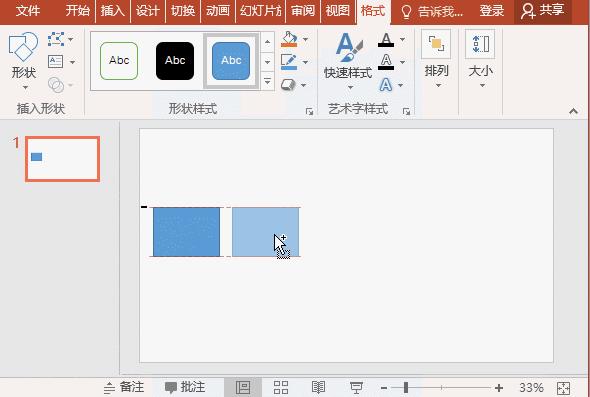Switch to the Slide Show tab
Viewport: 590px width, 397px height.
pos(260,11)
